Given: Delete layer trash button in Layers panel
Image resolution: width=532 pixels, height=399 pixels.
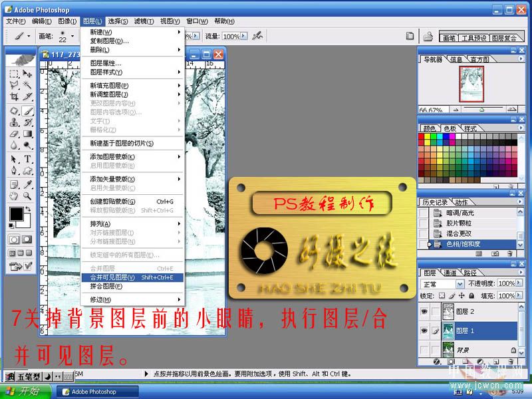Looking at the screenshot, I should pos(511,362).
